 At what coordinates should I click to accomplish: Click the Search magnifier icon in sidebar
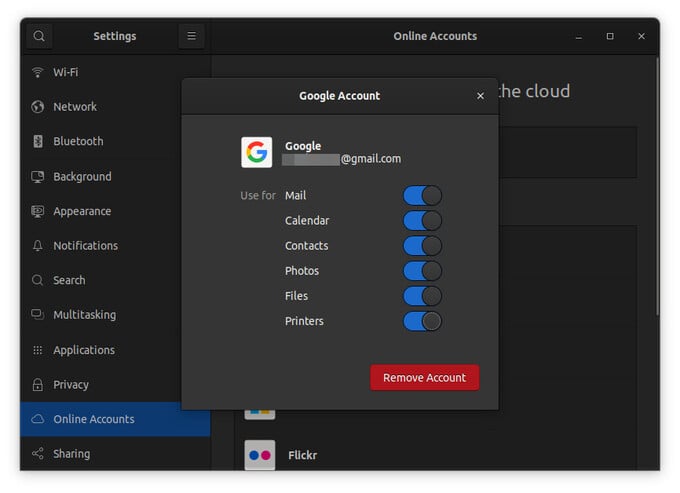click(38, 280)
